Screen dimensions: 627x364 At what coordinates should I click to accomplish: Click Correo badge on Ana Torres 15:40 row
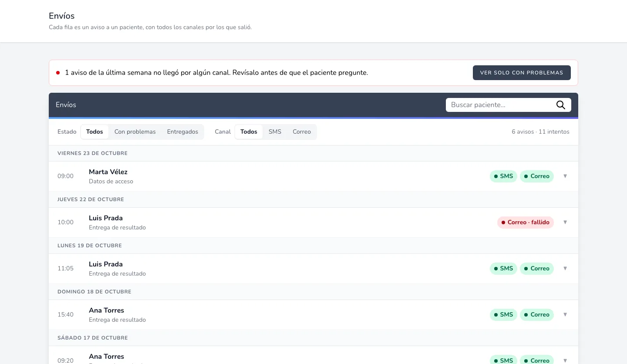coord(537,315)
